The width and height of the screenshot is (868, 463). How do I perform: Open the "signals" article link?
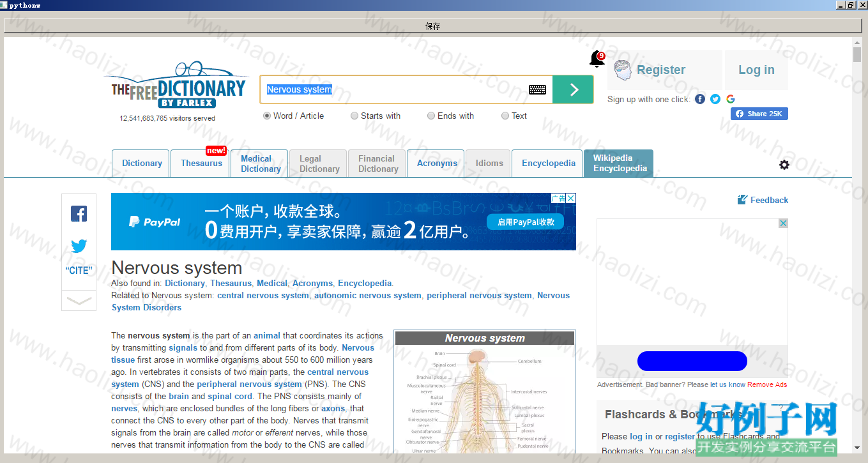tap(183, 347)
